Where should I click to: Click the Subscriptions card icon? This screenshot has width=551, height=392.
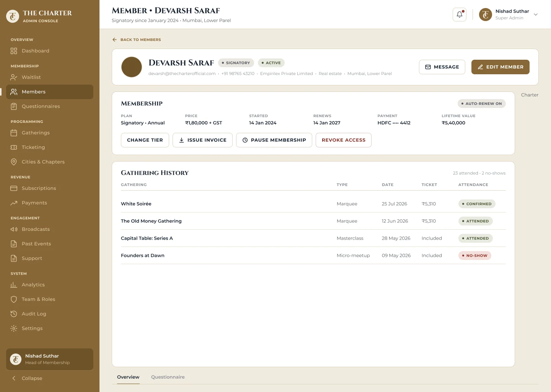[x=14, y=188]
